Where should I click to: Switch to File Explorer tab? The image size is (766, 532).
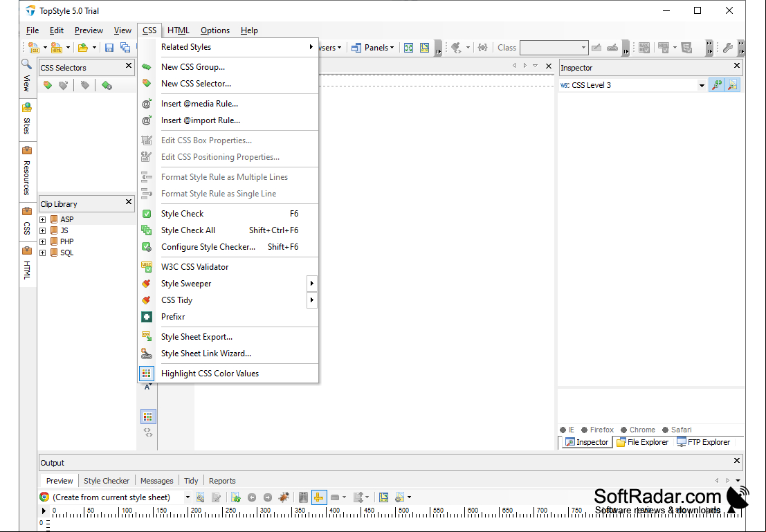[x=642, y=442]
